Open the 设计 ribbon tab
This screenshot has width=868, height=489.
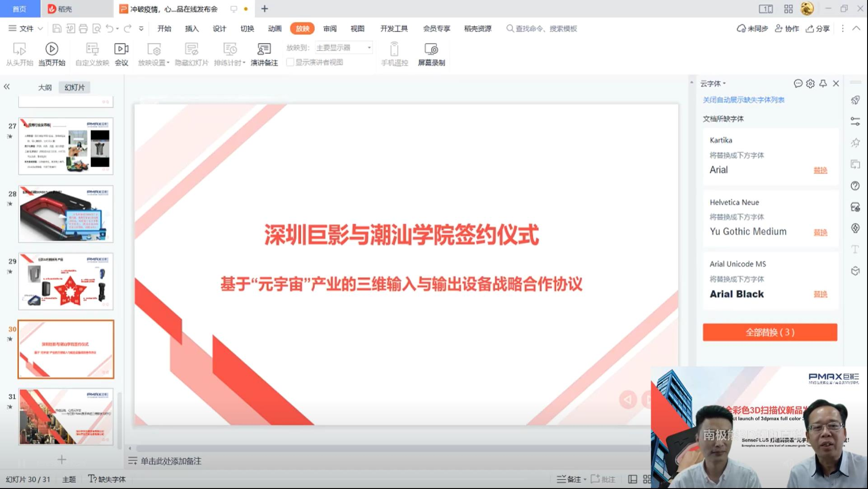219,28
